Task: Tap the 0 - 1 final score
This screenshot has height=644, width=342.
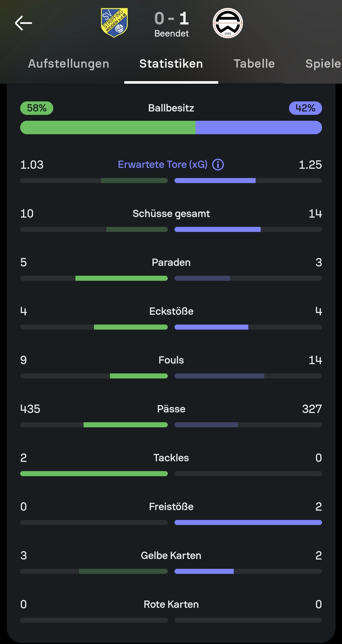Action: coord(171,19)
